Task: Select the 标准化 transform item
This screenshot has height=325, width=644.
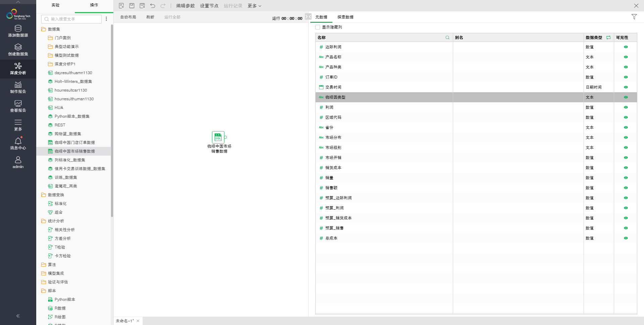Action: pos(60,204)
